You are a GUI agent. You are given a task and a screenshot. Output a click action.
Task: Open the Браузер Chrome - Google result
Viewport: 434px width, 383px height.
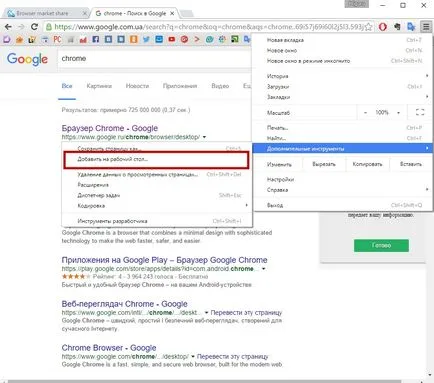pos(110,128)
